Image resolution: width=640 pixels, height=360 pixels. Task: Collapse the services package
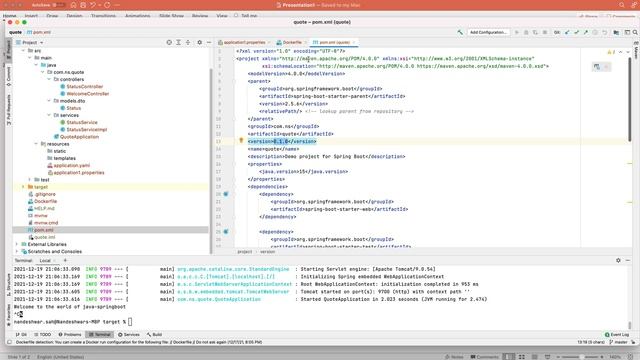click(49, 115)
